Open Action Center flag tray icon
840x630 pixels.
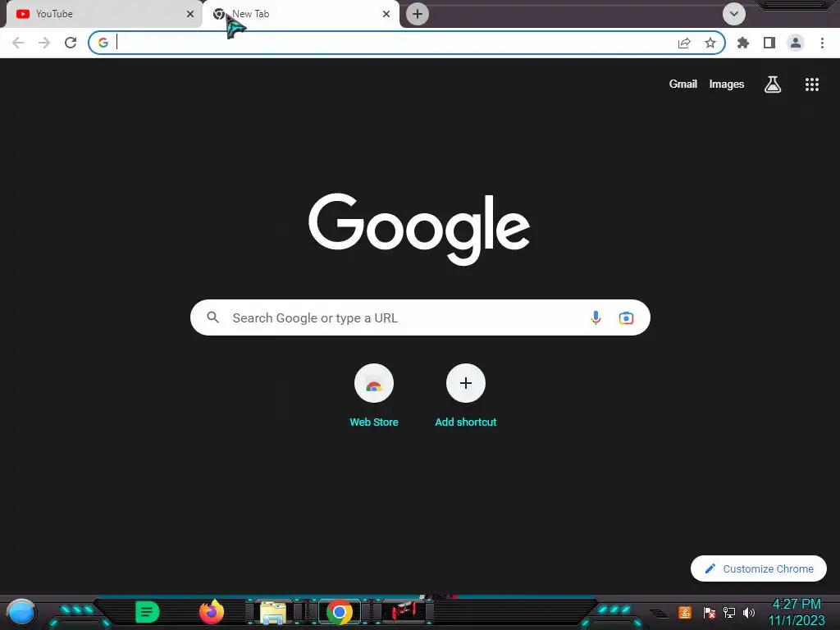tap(710, 612)
